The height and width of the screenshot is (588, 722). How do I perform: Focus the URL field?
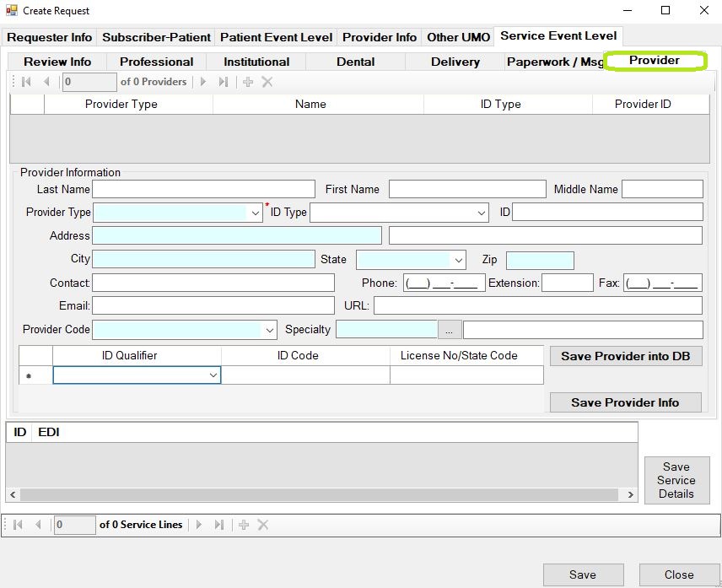pos(538,305)
